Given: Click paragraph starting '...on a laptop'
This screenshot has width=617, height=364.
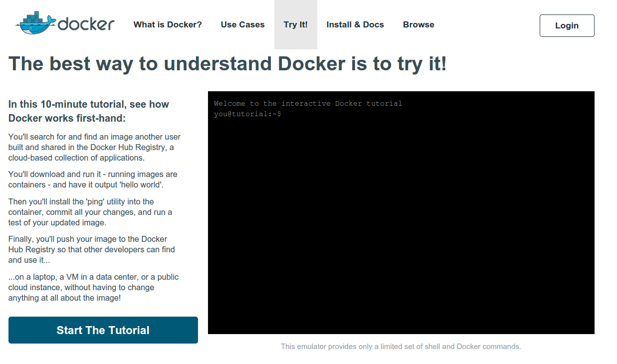Looking at the screenshot, I should click(93, 287).
